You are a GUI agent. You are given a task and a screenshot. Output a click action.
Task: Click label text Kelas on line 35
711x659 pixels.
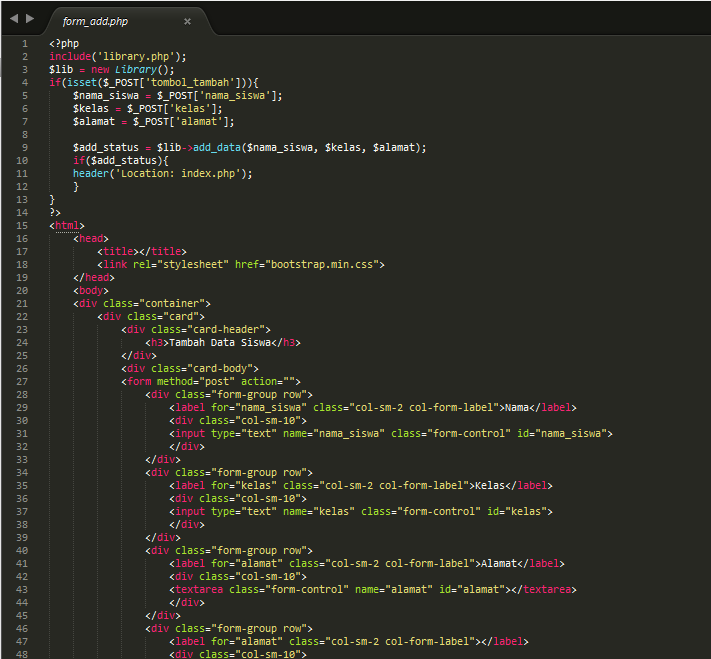coord(490,486)
